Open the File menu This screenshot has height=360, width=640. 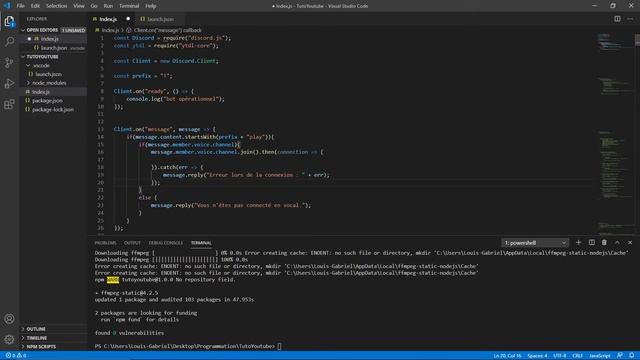[x=20, y=6]
